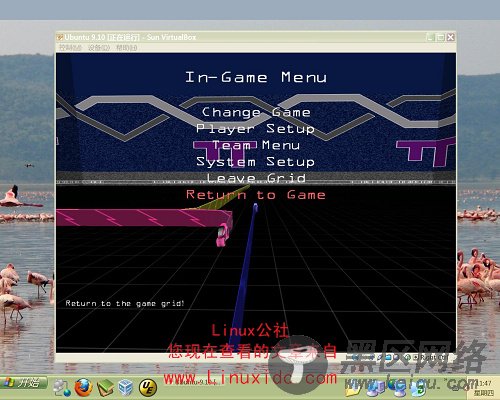Select Change Game in the menu

(256, 113)
